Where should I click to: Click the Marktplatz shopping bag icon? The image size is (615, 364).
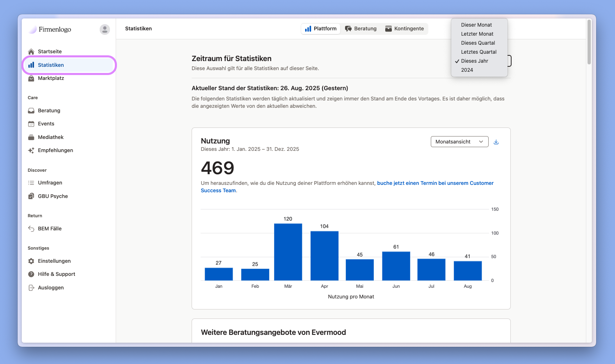(31, 78)
